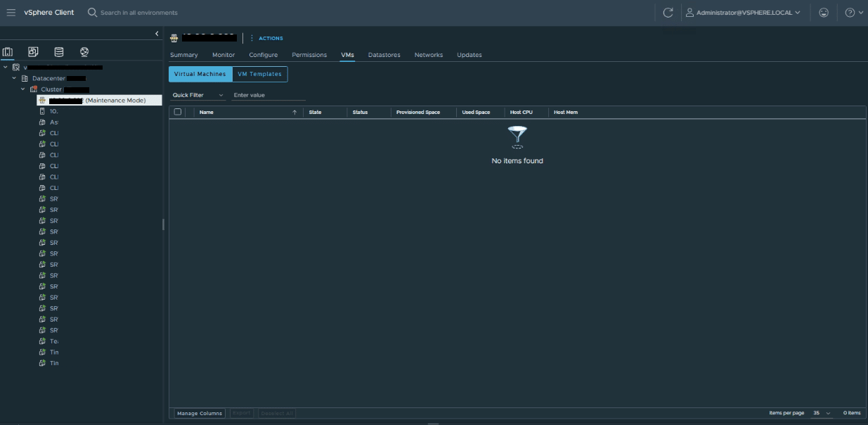Click the refresh icon in top bar
Screen dimensions: 868x425
pyautogui.click(x=668, y=13)
